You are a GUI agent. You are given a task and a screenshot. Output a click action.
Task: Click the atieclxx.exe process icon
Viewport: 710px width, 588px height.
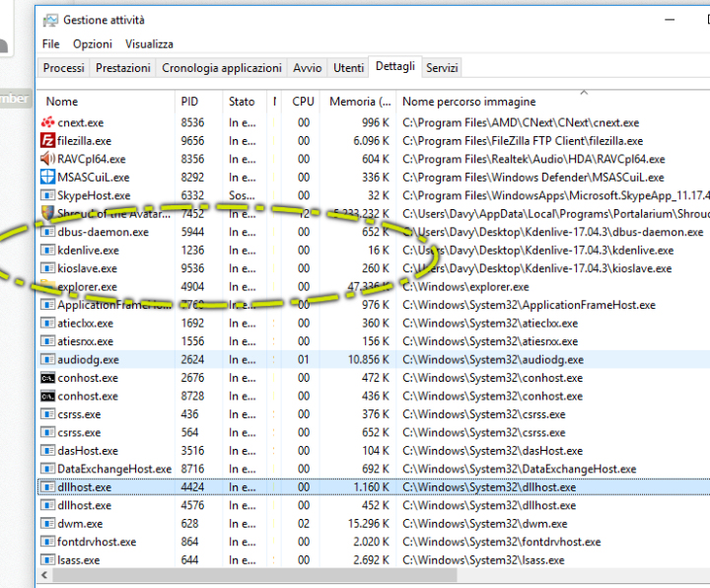coord(47,323)
